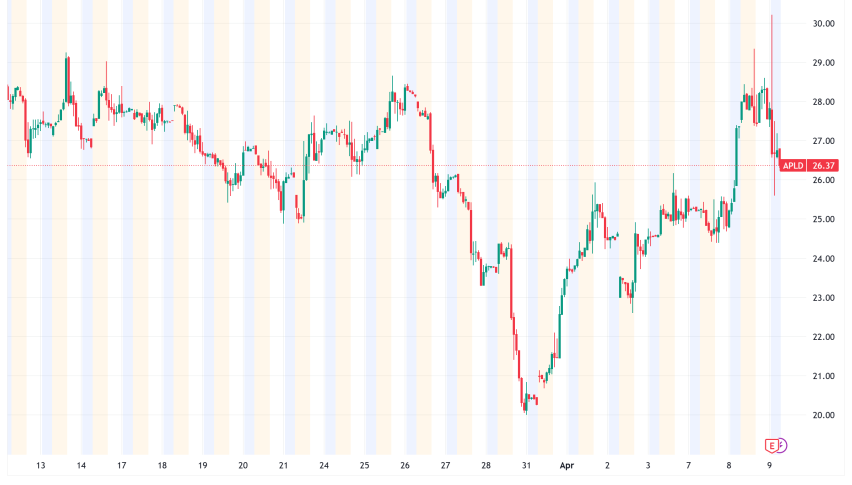
Task: Click the purple lightning bolt icon
Action: point(782,444)
